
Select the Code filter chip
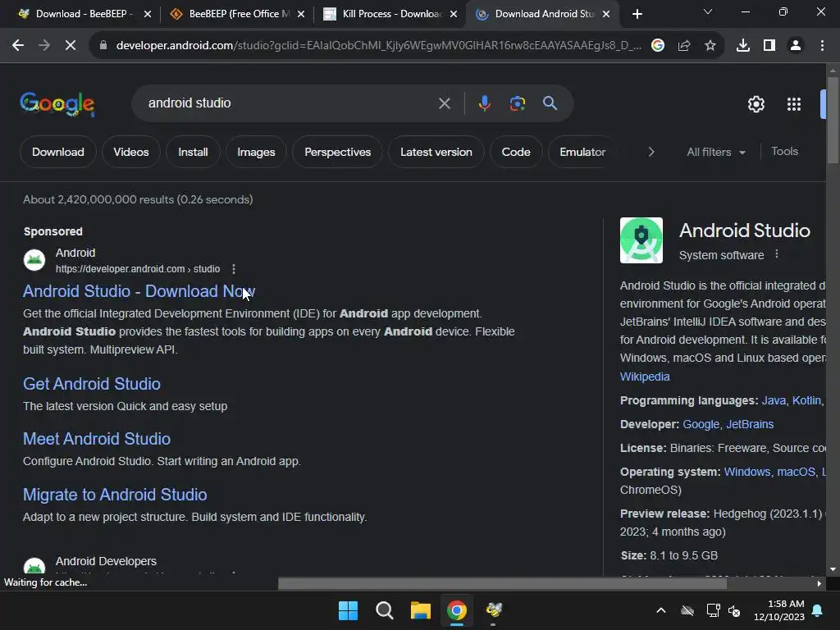pos(516,152)
